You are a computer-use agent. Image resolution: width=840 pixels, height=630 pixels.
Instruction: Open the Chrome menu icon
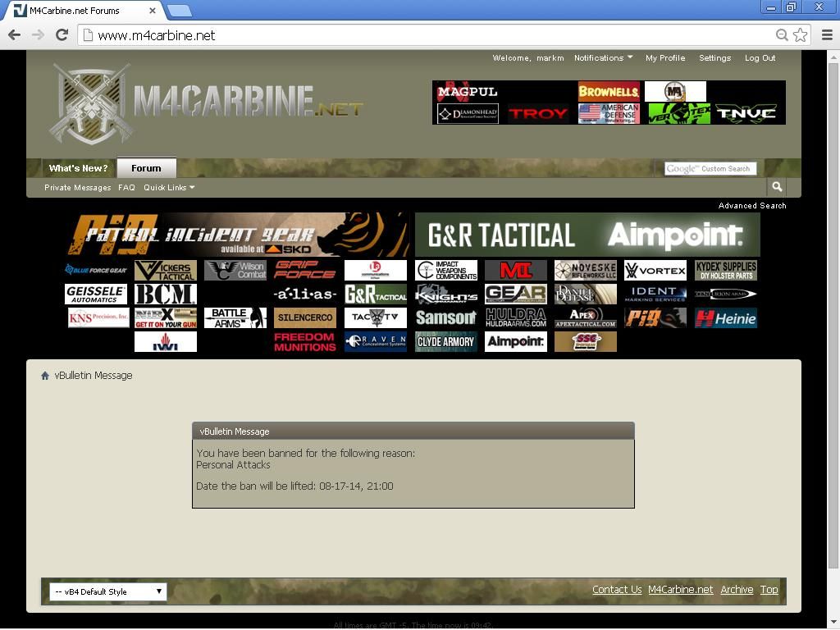826,35
